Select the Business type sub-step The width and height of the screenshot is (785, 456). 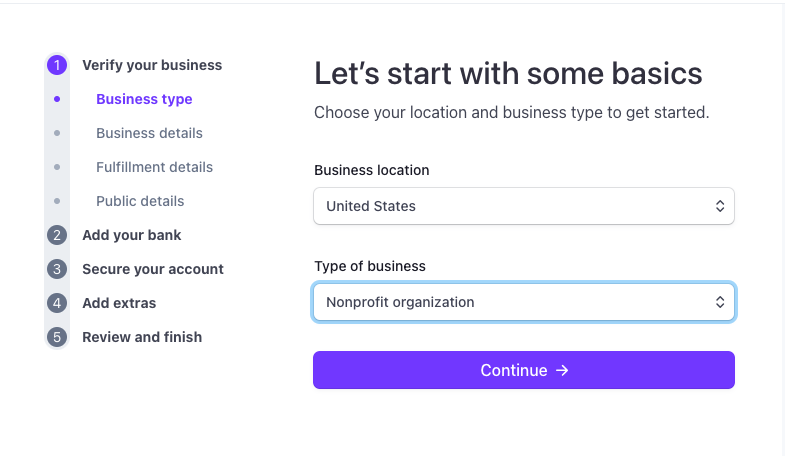point(144,99)
